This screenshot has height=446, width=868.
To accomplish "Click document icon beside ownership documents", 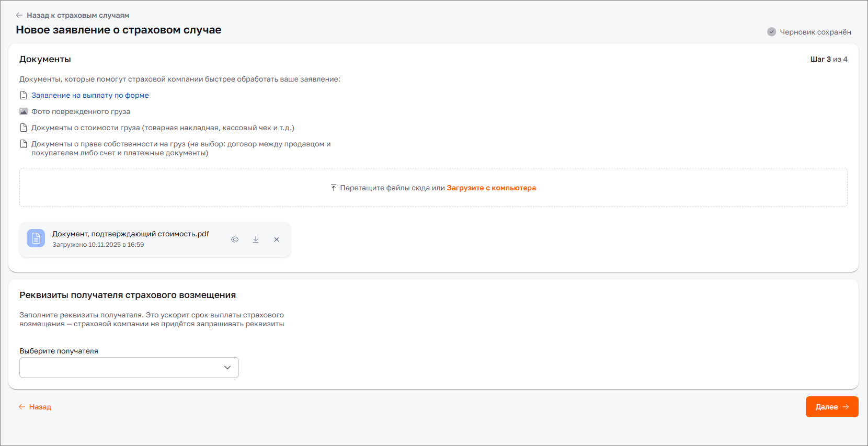I will click(x=24, y=144).
